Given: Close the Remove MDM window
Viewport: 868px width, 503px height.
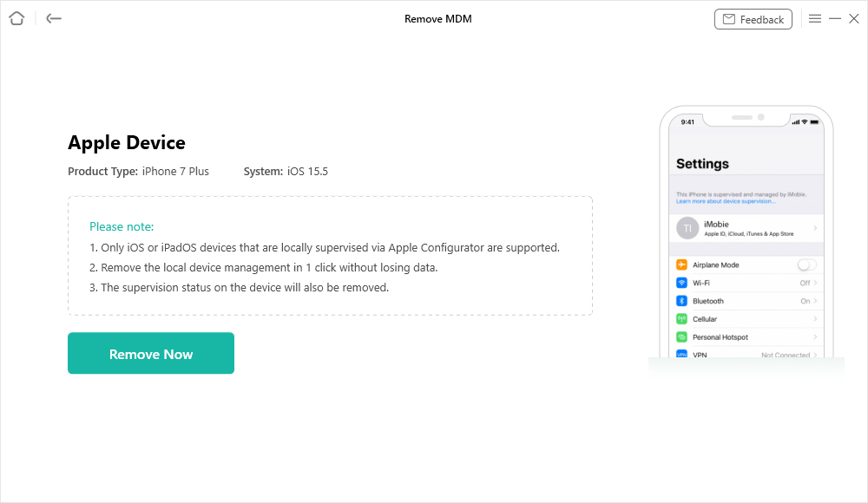Looking at the screenshot, I should [x=854, y=18].
